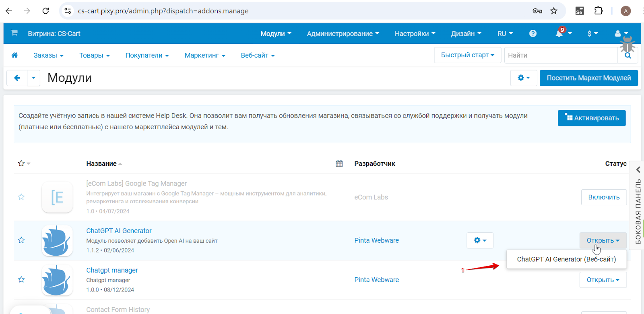The height and width of the screenshot is (314, 644).
Task: Click the storefront cart icon
Action: click(x=14, y=33)
